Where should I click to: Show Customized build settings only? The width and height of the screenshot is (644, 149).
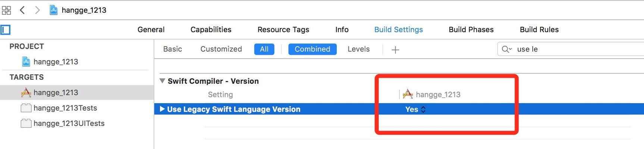point(221,49)
